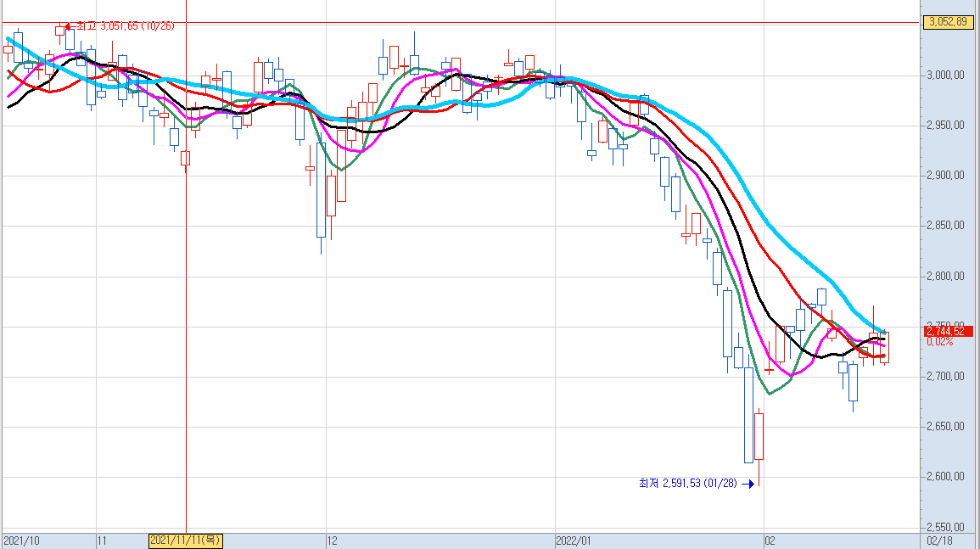Click the 02 month label on date axis

[770, 541]
